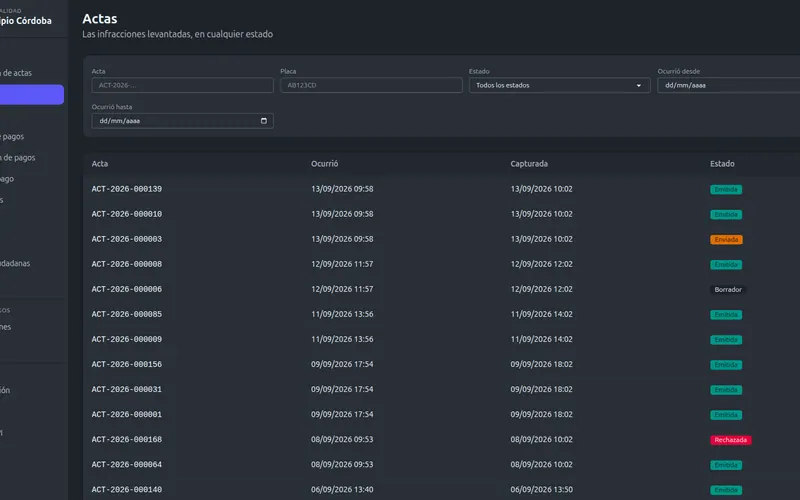Click Ocurrió date of ACT-2026-000156
The width and height of the screenshot is (800, 500).
(342, 364)
